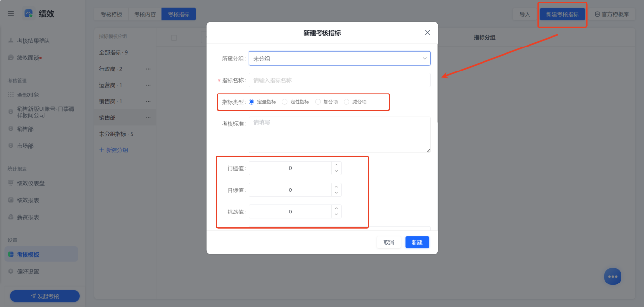Switch to the 考核模板 tab

[111, 14]
